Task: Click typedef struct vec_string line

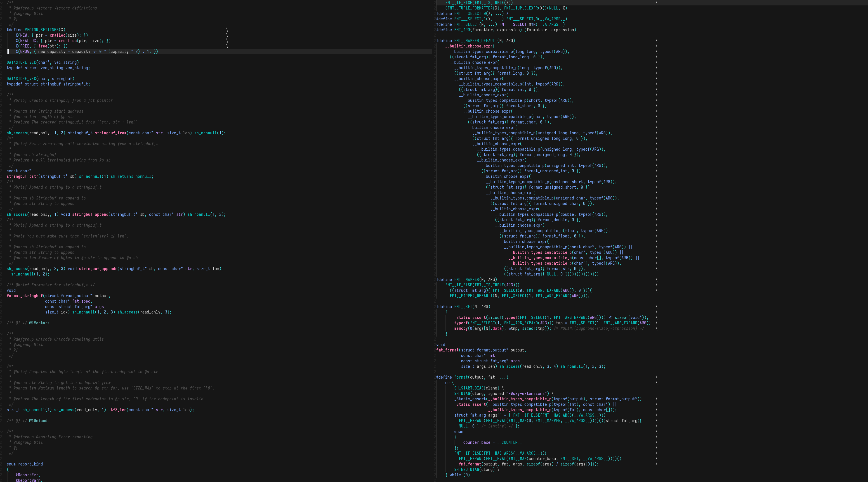Action: coord(48,68)
